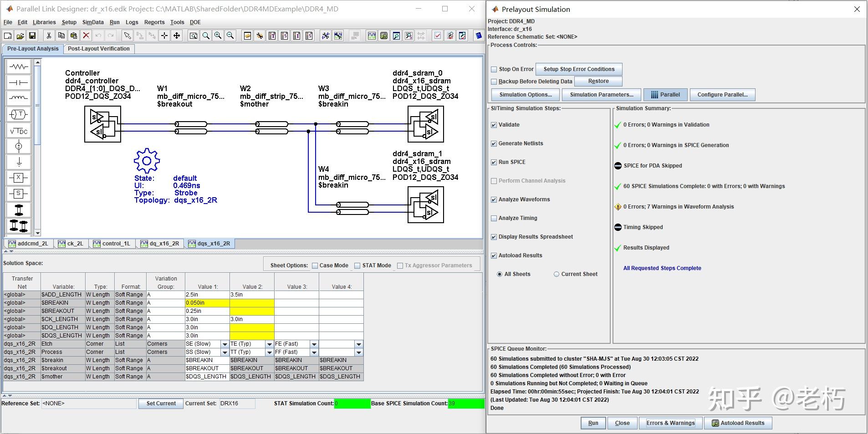Click the red X delete toolbar icon

86,36
